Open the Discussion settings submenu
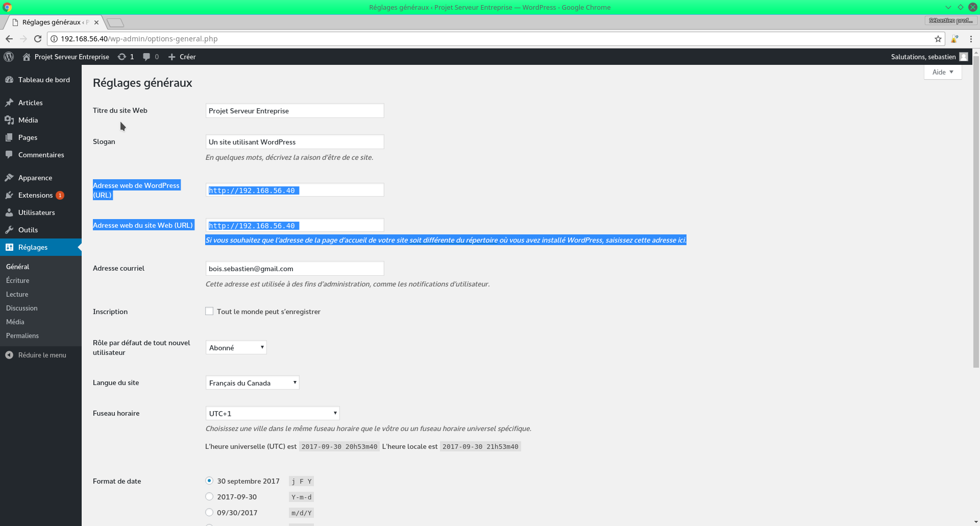This screenshot has width=980, height=526. 22,308
